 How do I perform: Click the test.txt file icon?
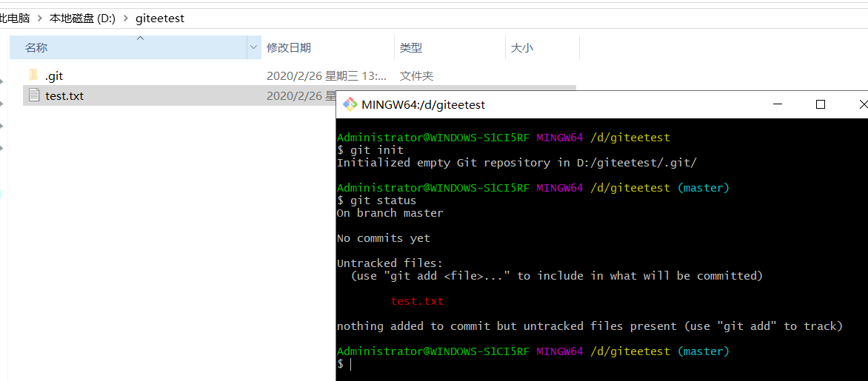[x=34, y=95]
